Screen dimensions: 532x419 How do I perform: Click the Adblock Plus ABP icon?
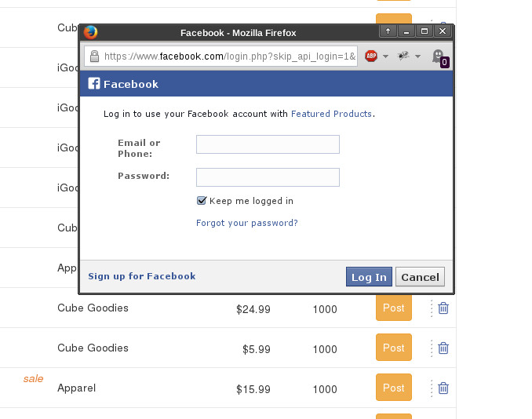click(x=371, y=56)
